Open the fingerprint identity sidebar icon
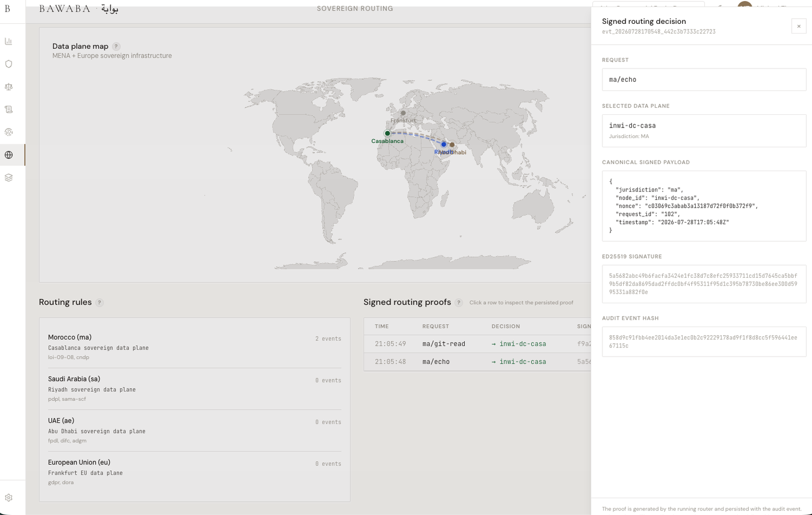 [9, 132]
